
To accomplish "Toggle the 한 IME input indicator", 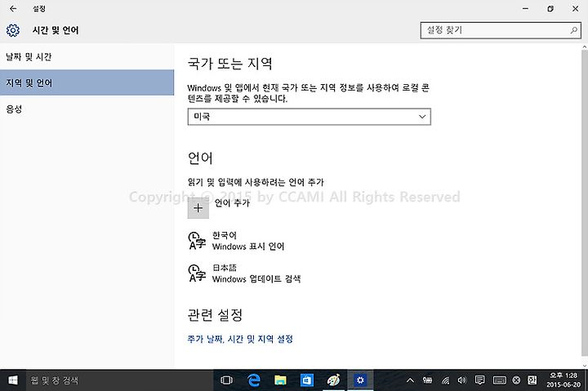I will point(532,380).
